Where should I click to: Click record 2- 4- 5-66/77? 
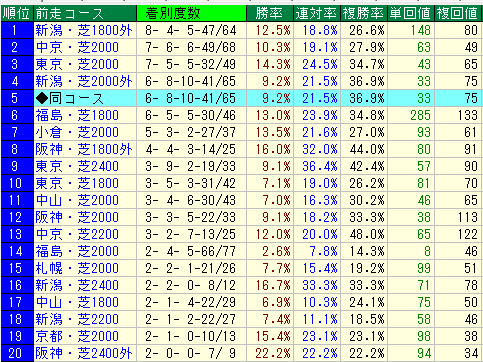191,252
